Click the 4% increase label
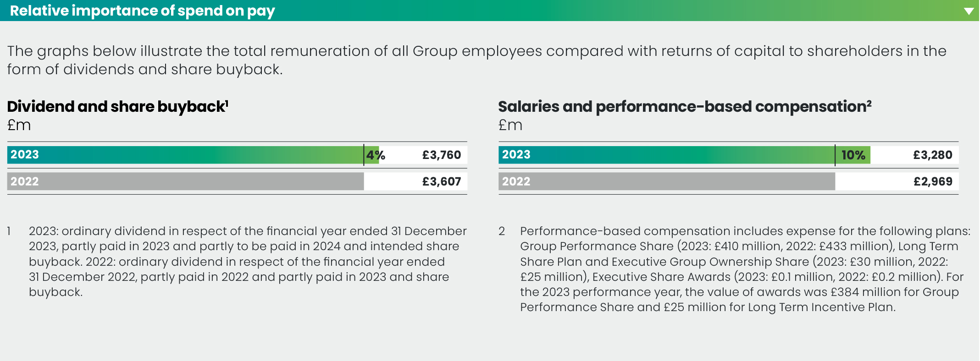 tap(376, 155)
